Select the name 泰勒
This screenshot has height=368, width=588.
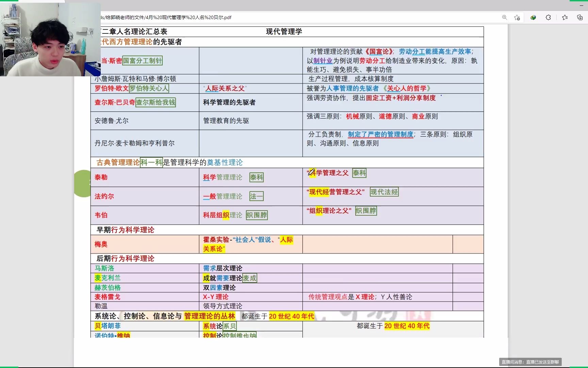(101, 177)
